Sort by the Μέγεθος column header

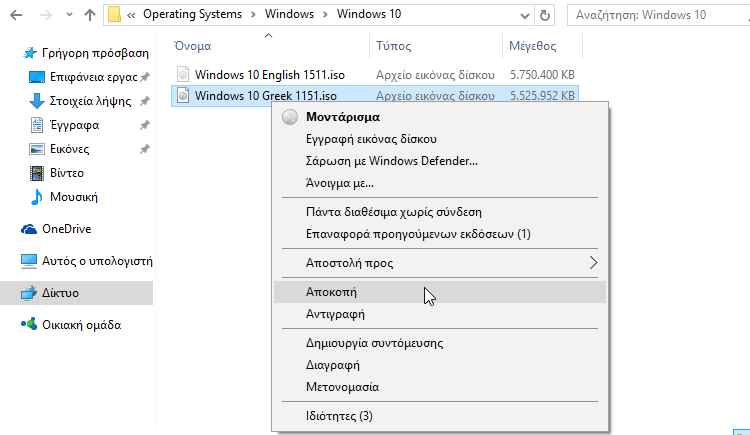[532, 46]
